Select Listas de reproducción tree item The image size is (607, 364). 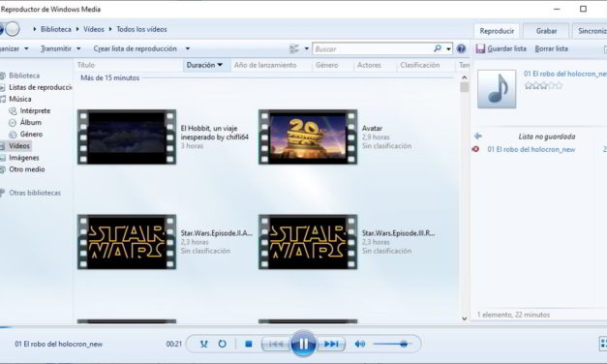[x=41, y=87]
